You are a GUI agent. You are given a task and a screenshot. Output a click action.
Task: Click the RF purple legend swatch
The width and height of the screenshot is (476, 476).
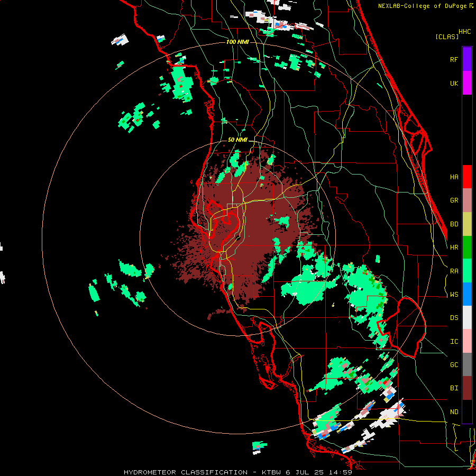pos(467,59)
